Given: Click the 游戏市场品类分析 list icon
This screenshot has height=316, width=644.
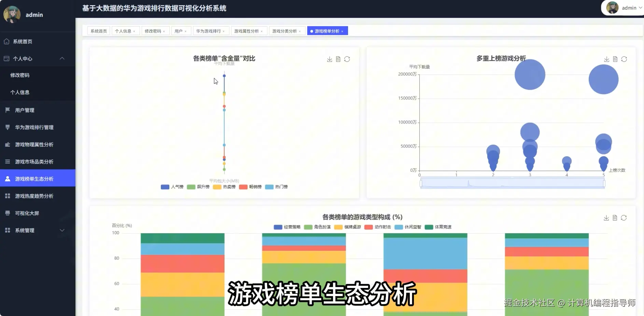Looking at the screenshot, I should (x=8, y=161).
